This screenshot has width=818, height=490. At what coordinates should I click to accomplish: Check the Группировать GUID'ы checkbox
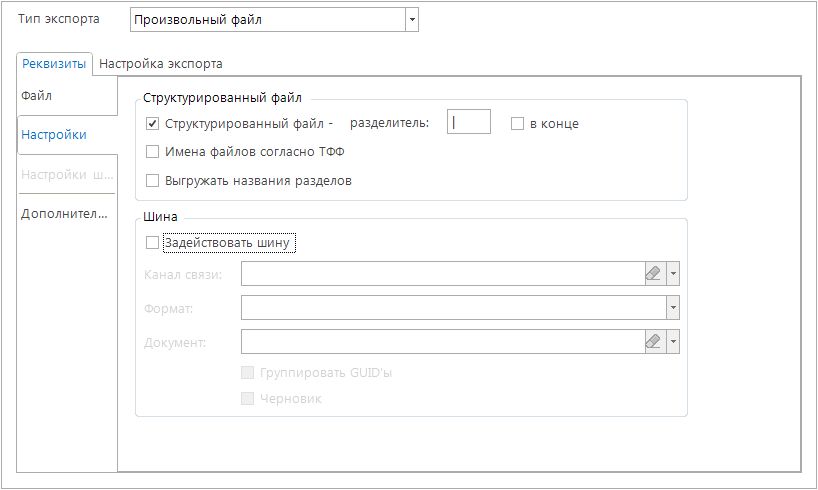(248, 373)
